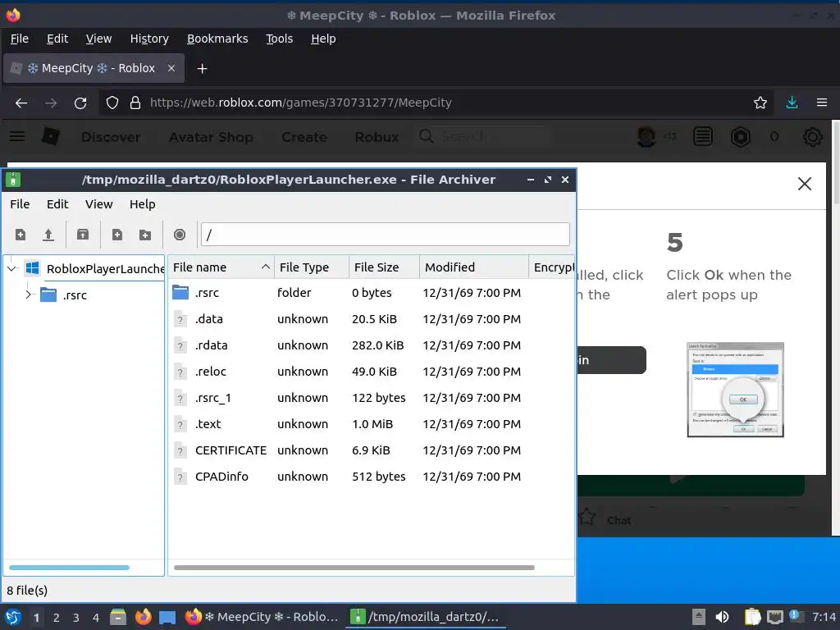The height and width of the screenshot is (630, 840).
Task: Open the Firefox downloads arrow icon
Action: [792, 103]
